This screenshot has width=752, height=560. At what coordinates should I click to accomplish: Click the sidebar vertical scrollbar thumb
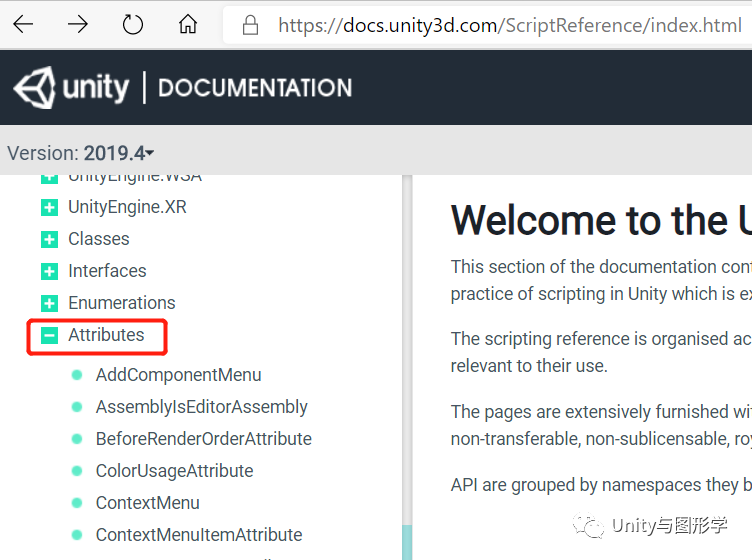pos(407,542)
